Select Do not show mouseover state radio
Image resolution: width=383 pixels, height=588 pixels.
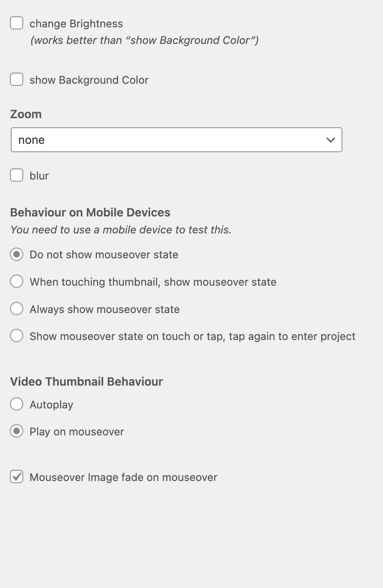tap(17, 254)
